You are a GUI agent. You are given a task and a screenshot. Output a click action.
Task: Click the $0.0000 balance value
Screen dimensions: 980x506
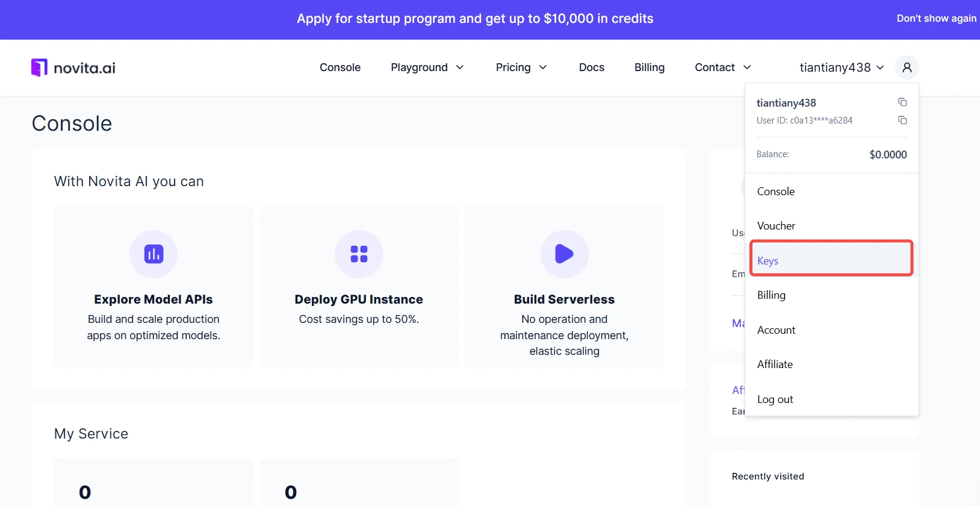[x=888, y=155]
